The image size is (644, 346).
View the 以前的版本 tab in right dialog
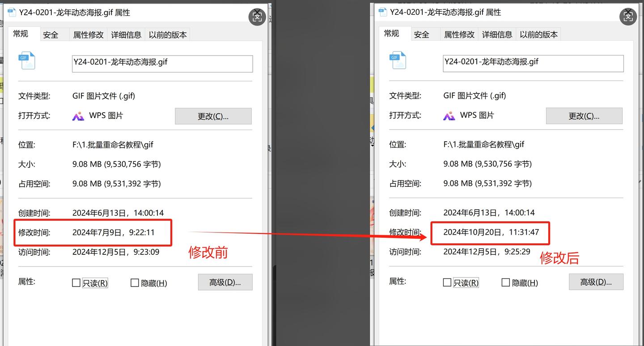click(539, 34)
